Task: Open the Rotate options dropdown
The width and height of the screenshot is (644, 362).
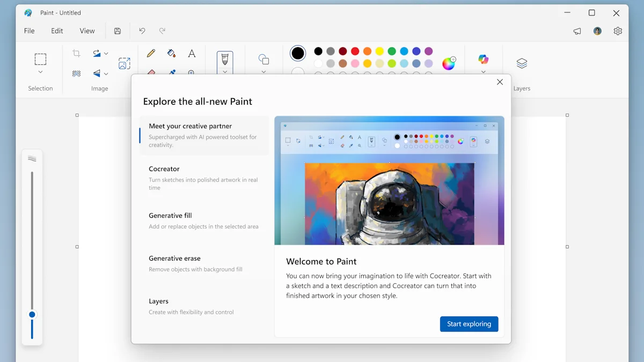Action: (x=106, y=54)
